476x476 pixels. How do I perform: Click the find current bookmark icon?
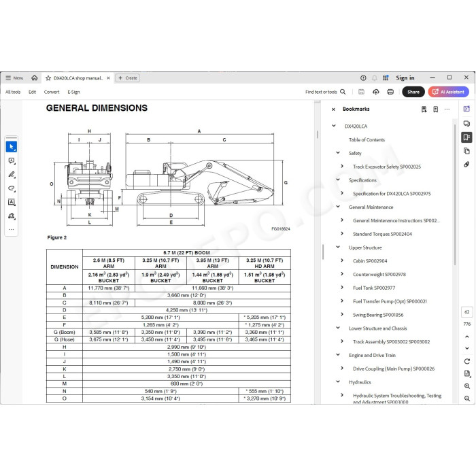pos(424,109)
